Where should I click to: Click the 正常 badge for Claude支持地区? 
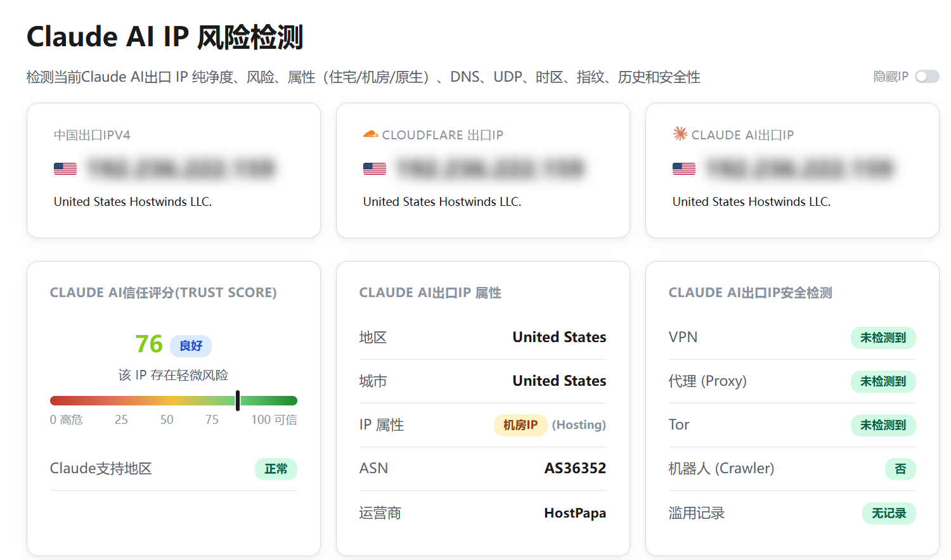click(x=276, y=469)
